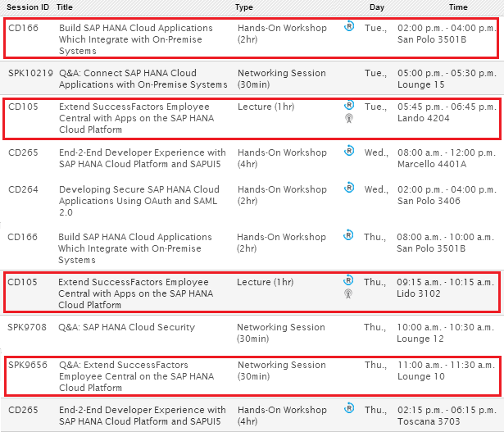Click the replay icon for Thursday's CD105 lecture
The image size is (504, 432).
point(348,280)
